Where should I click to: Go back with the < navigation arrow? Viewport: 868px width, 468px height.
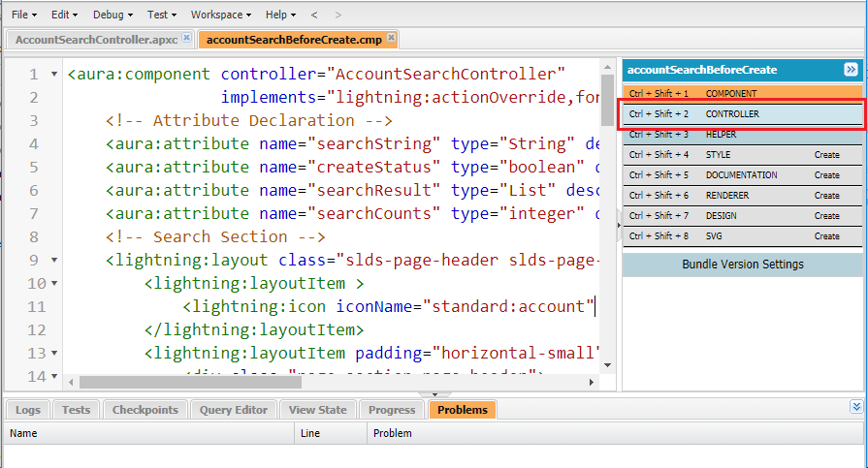pyautogui.click(x=314, y=15)
